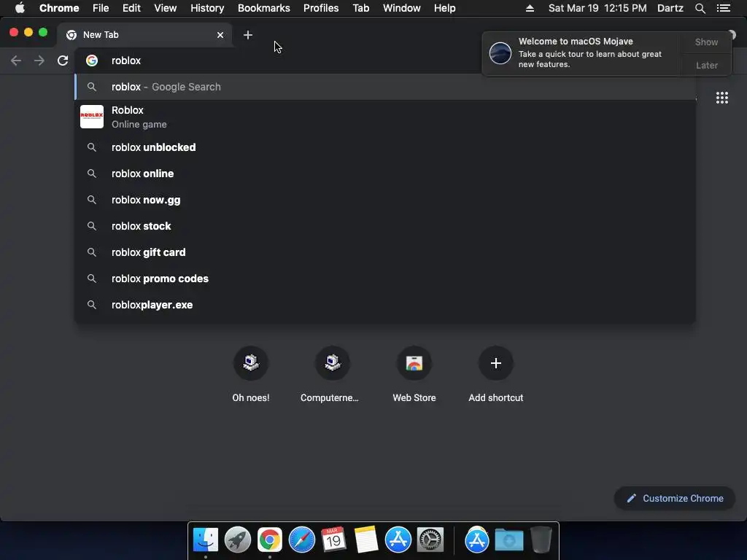Viewport: 747px width, 560px height.
Task: Click the Chrome forward arrow
Action: pyautogui.click(x=39, y=61)
